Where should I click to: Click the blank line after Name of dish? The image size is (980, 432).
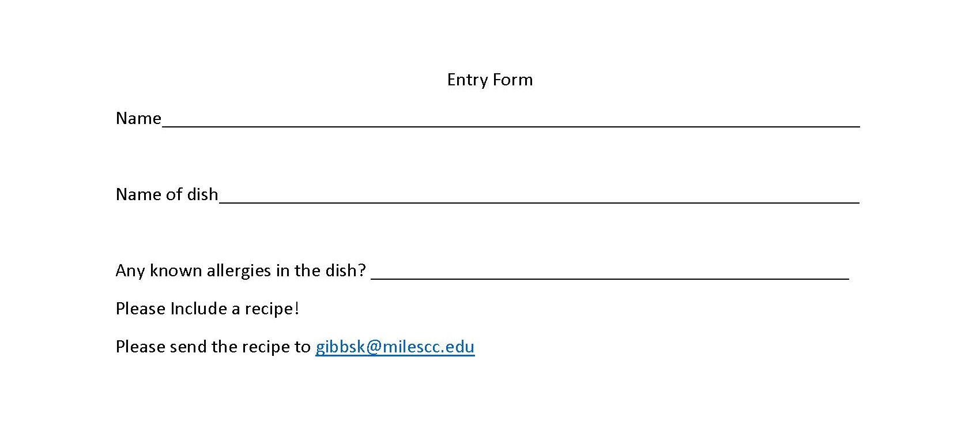tap(539, 198)
